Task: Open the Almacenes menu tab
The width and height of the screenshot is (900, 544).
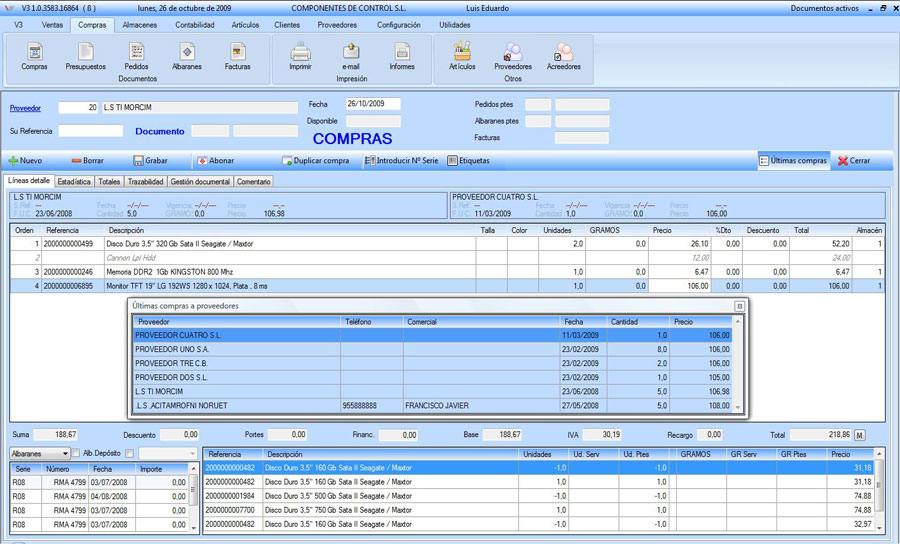Action: click(139, 25)
